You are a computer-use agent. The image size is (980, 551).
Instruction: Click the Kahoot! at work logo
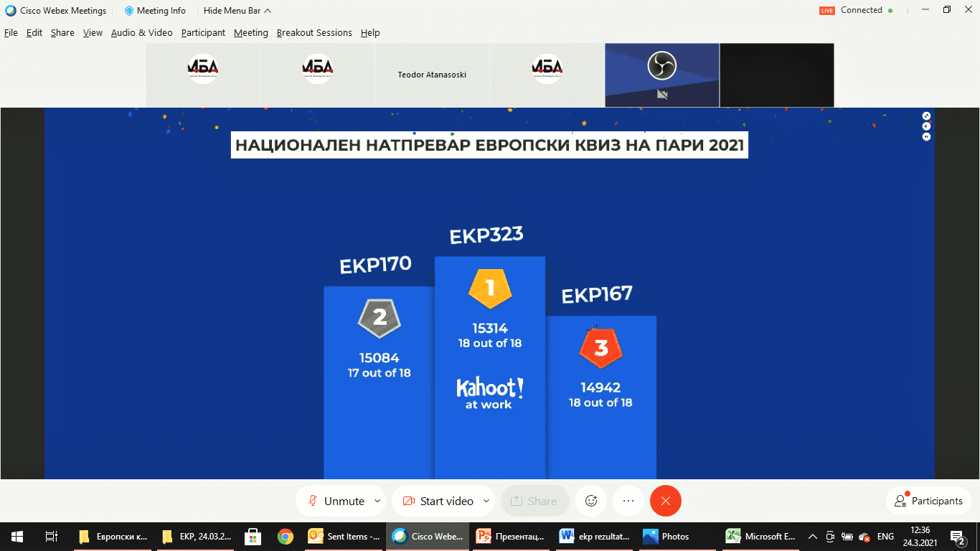click(490, 393)
